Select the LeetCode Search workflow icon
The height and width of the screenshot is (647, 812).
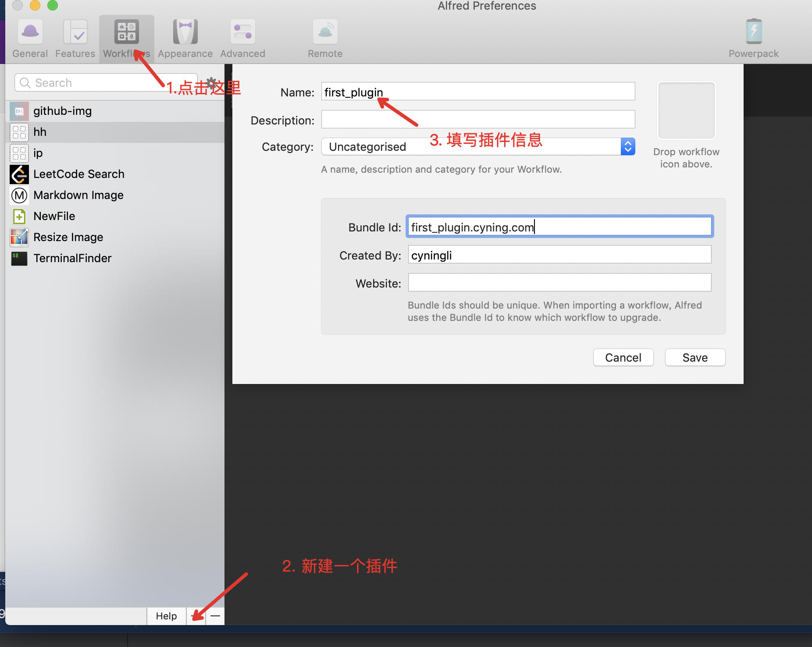(19, 174)
